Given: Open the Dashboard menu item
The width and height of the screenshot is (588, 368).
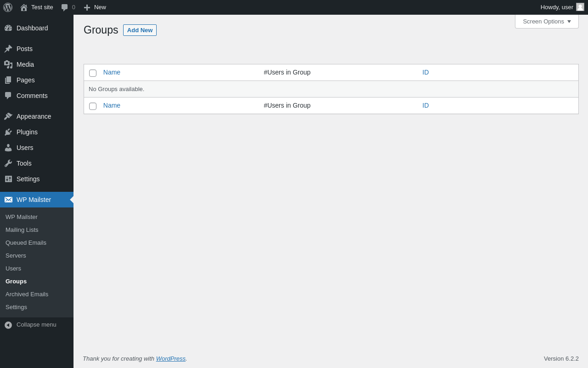Looking at the screenshot, I should [x=37, y=28].
